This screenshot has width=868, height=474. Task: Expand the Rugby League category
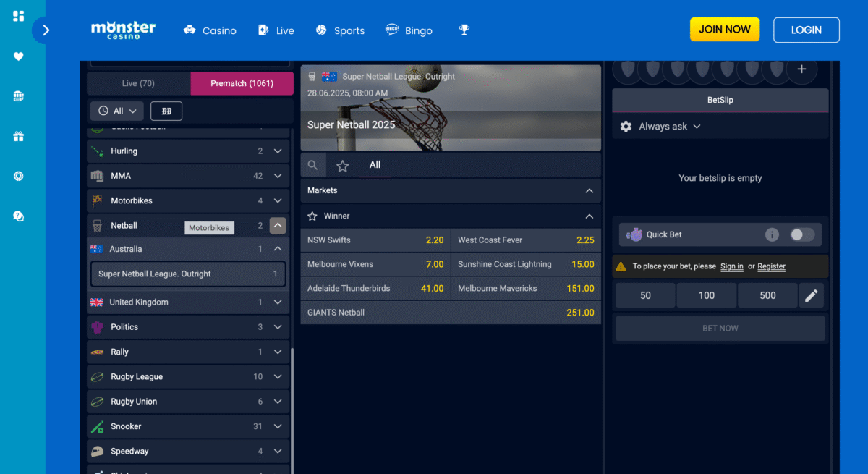pyautogui.click(x=278, y=376)
